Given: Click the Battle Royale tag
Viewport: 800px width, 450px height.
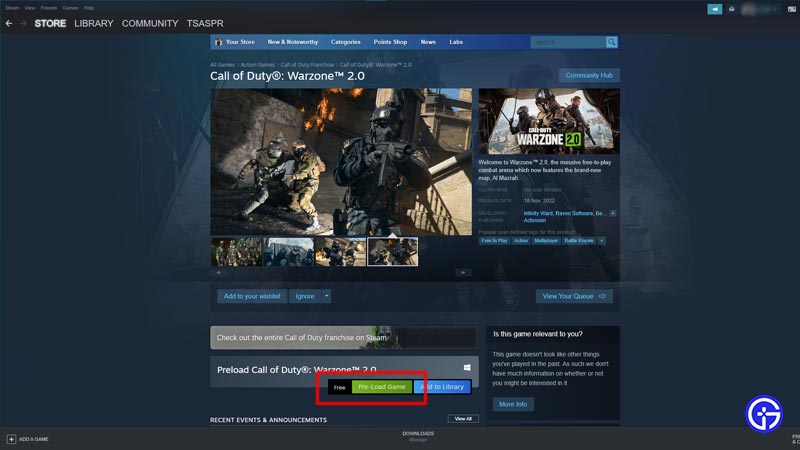Looking at the screenshot, I should (x=579, y=241).
